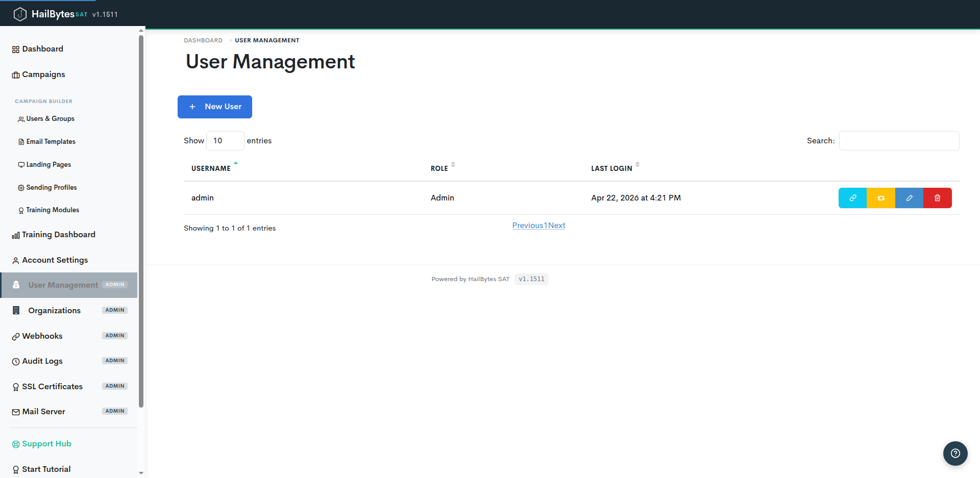Screen dimensions: 980x478
Task: Click the Mail Server envelope icon
Action: [x=16, y=412]
